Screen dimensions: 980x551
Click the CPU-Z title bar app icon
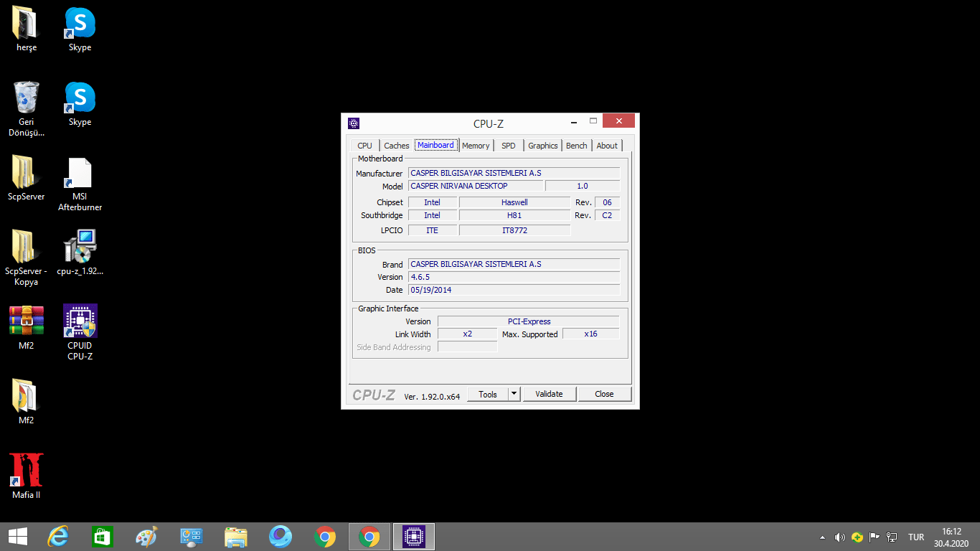(x=354, y=123)
